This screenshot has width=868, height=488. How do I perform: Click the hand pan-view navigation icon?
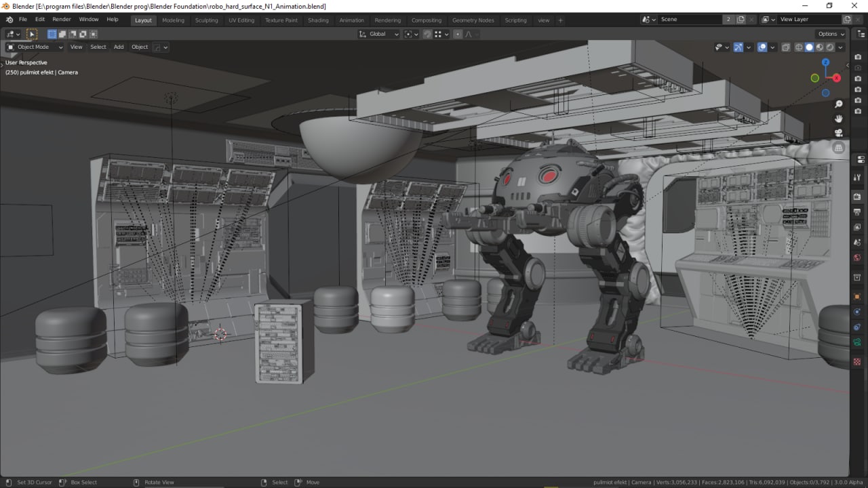[839, 119]
